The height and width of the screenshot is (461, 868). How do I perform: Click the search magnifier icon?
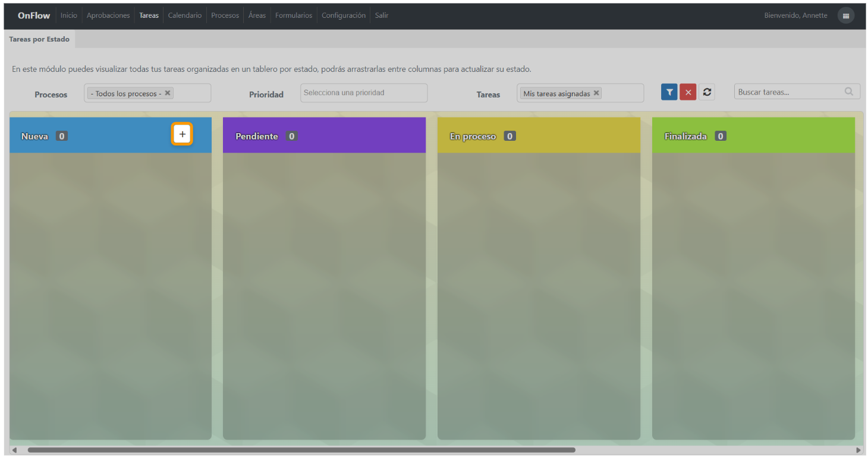(849, 91)
